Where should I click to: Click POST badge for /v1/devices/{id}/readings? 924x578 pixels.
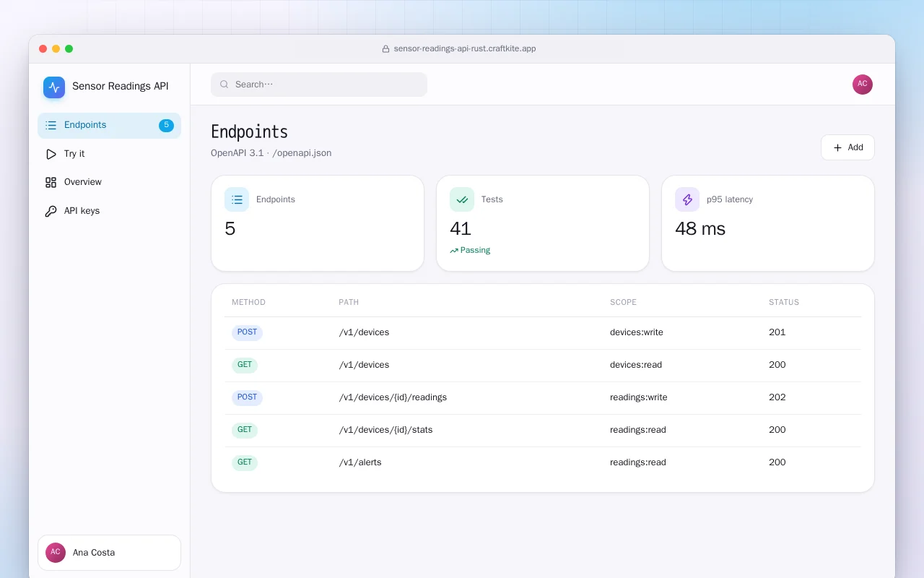247,397
